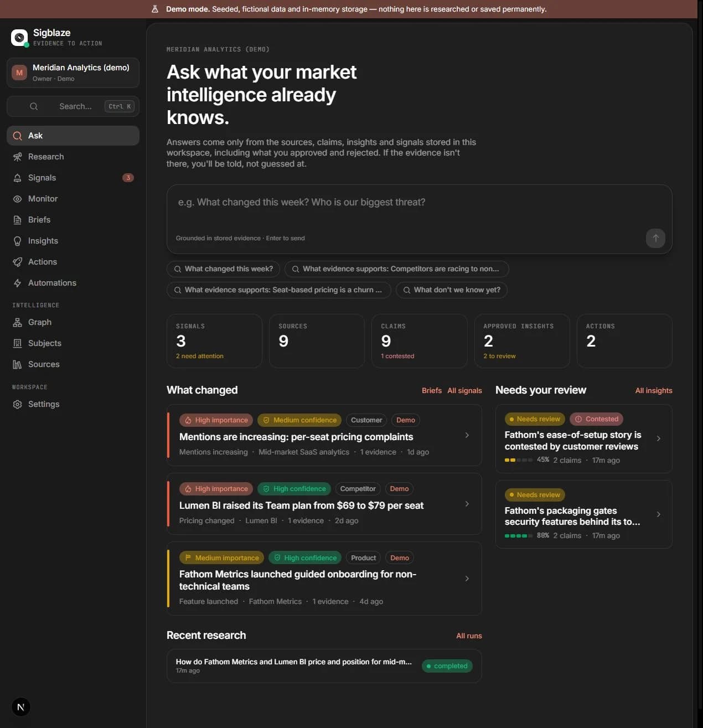Click the Competitor tag on Lumen BI signal
Screen dimensions: 703x728
pos(358,489)
